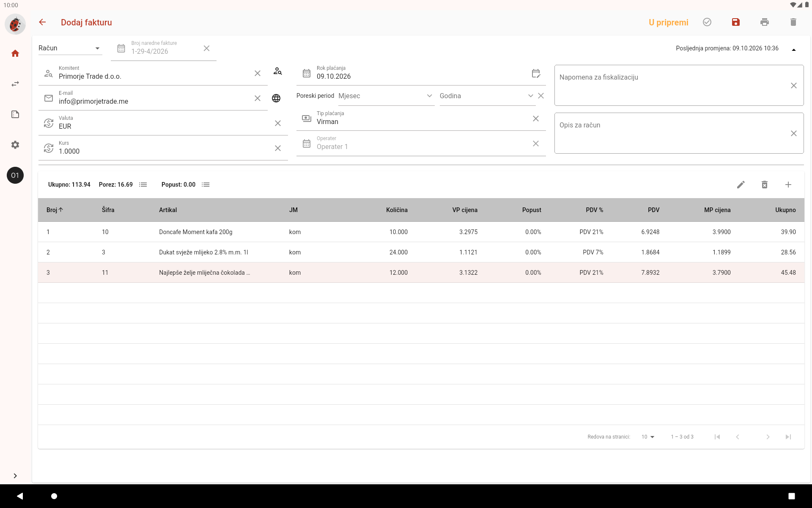Screen dimensions: 812x508
Task: Collapse the invoice header with top-right arrow
Action: pyautogui.click(x=794, y=50)
